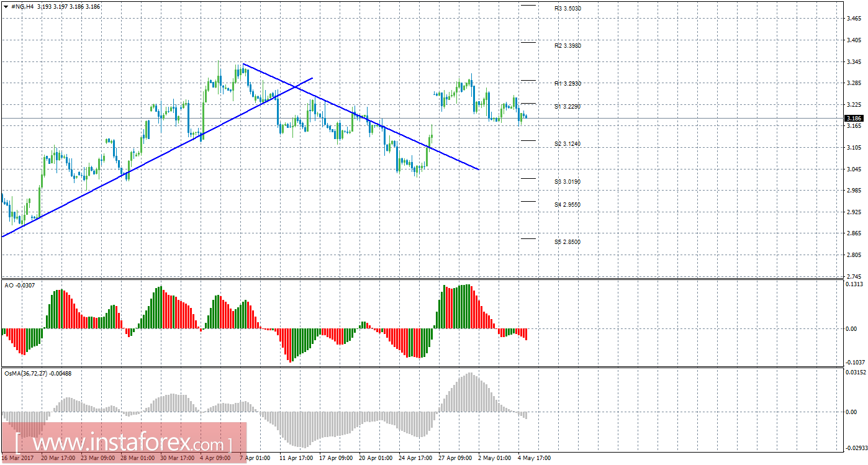Viewport: 868px width, 465px height.
Task: Click the 0.00 level on the AO scale
Action: coord(851,328)
